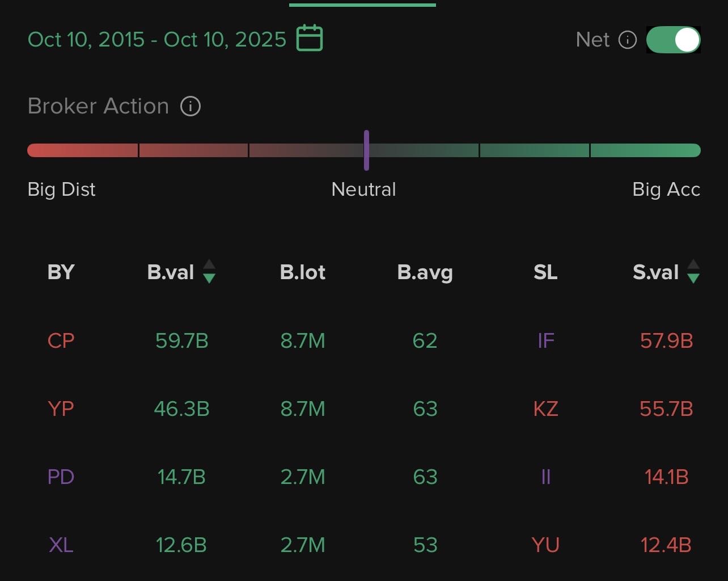Select buyer broker CP
Screen dimensions: 728x581
(x=61, y=340)
